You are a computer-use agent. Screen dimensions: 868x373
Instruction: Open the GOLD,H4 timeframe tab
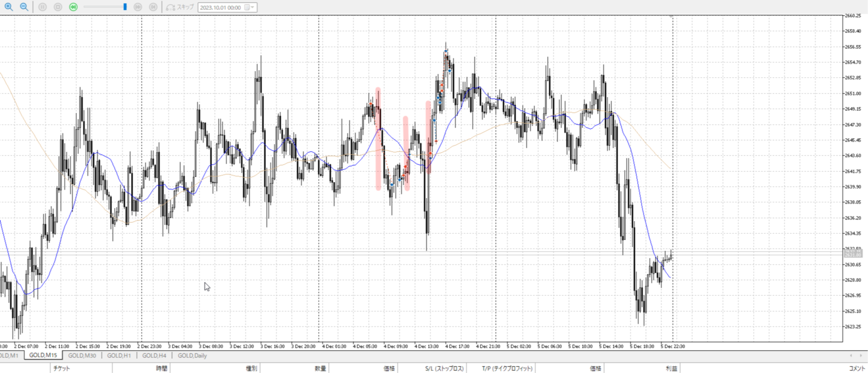pyautogui.click(x=154, y=356)
